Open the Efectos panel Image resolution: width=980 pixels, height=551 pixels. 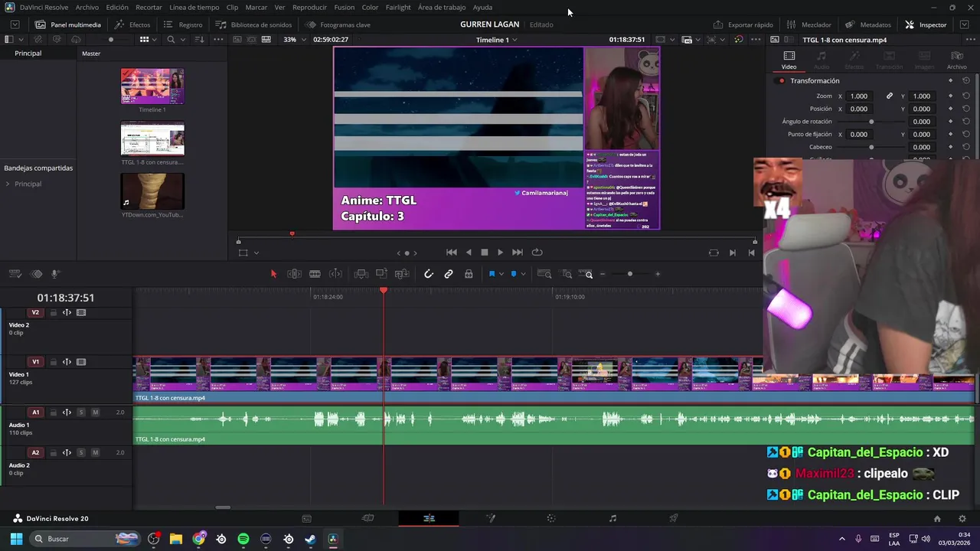pos(132,24)
